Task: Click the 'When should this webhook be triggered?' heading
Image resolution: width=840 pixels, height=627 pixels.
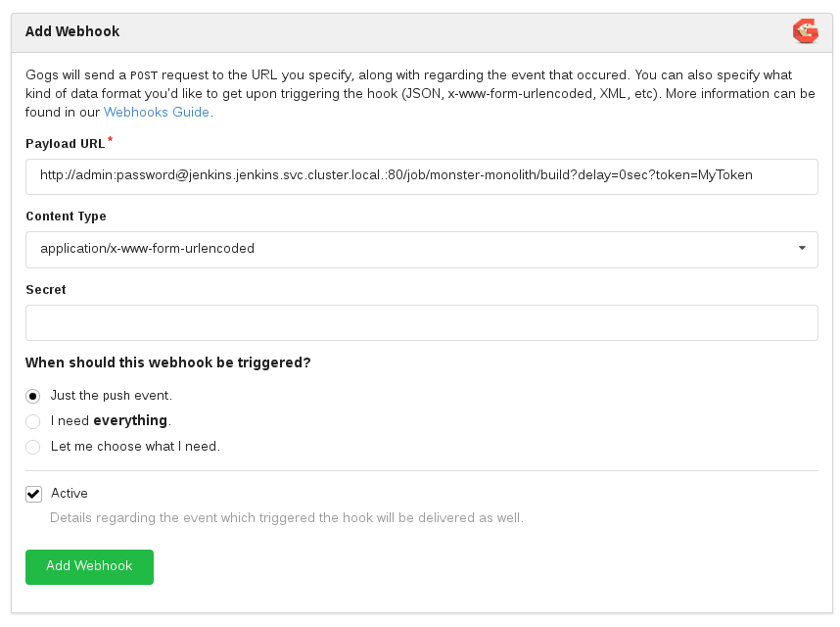Action: [x=168, y=362]
